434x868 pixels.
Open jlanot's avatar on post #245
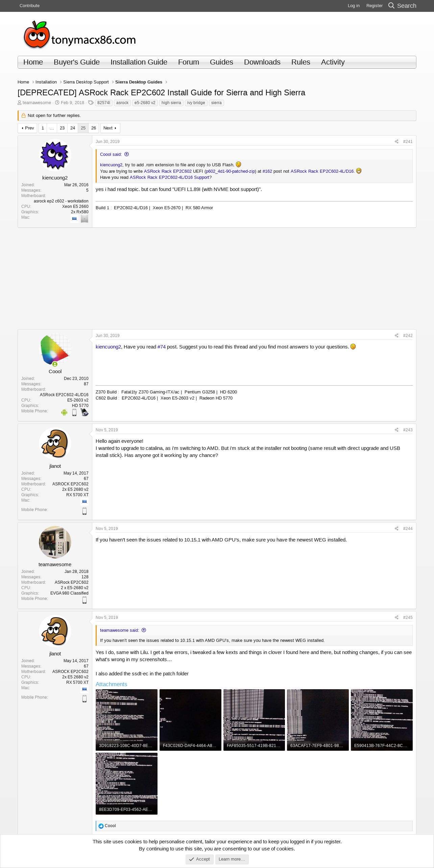pos(55,631)
